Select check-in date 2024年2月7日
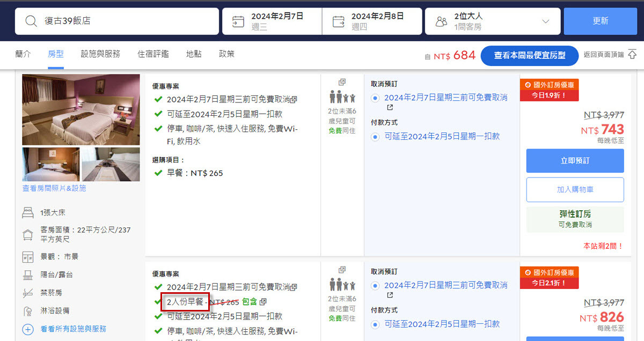Viewport: 644px width, 341px height. tap(272, 21)
